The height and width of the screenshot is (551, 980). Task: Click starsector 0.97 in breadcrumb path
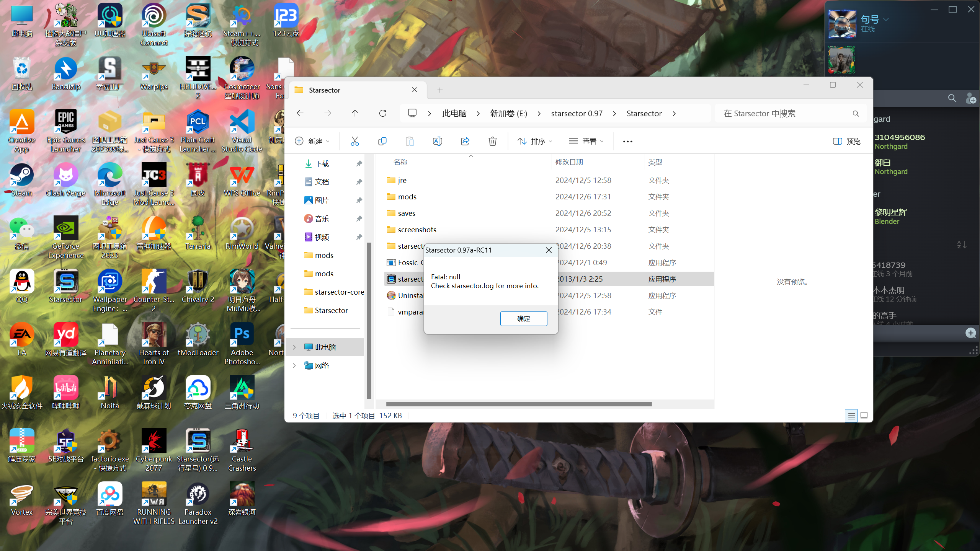577,113
